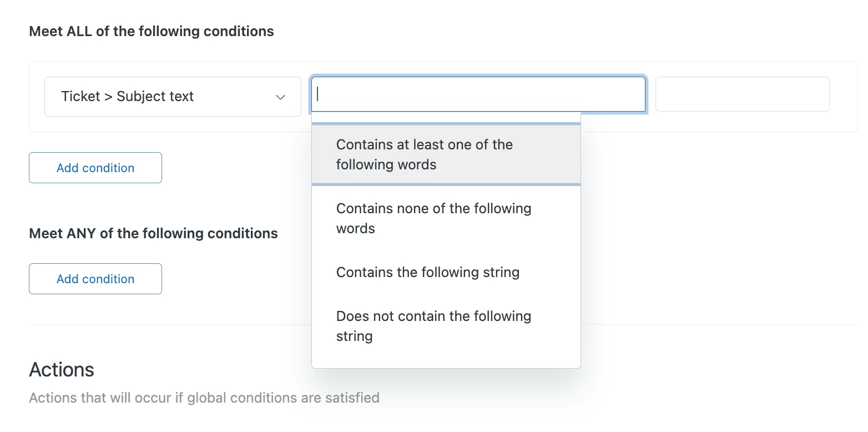Image resolution: width=868 pixels, height=432 pixels.
Task: Focus the operator search input field
Action: pyautogui.click(x=478, y=94)
